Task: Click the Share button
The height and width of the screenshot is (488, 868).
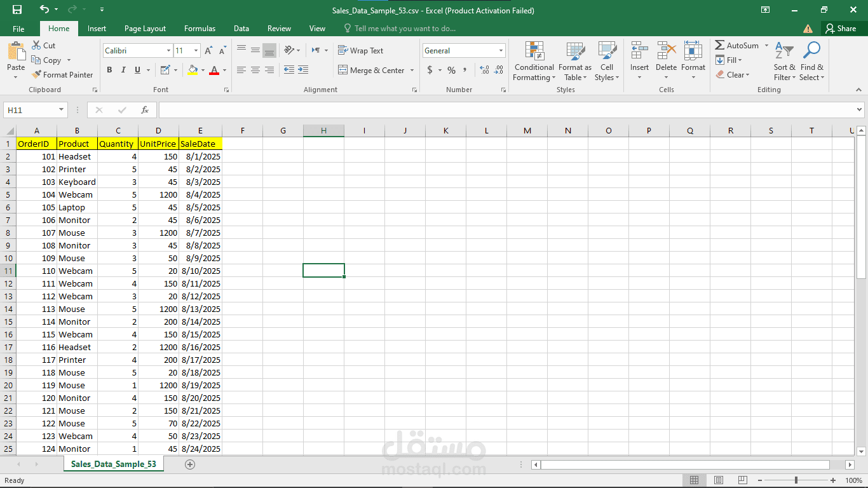Action: pos(840,29)
